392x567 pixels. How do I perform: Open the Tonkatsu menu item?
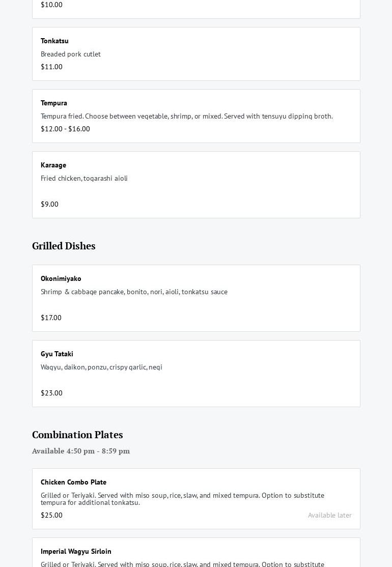tap(54, 41)
